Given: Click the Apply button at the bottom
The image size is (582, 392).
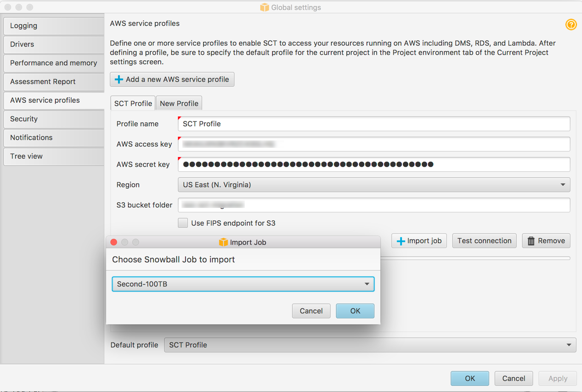Looking at the screenshot, I should tap(557, 378).
